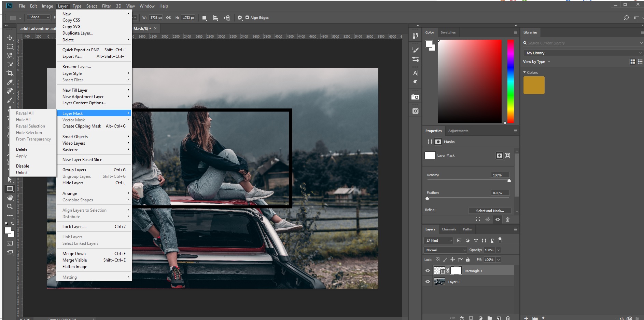Click the type layer filter icon
Viewport: 644px width, 320px height.
476,241
